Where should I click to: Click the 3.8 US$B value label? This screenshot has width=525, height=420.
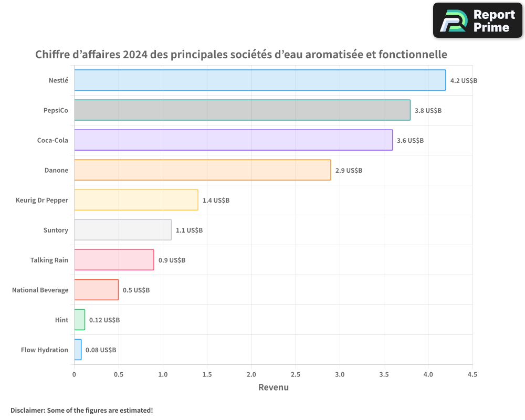tap(428, 111)
